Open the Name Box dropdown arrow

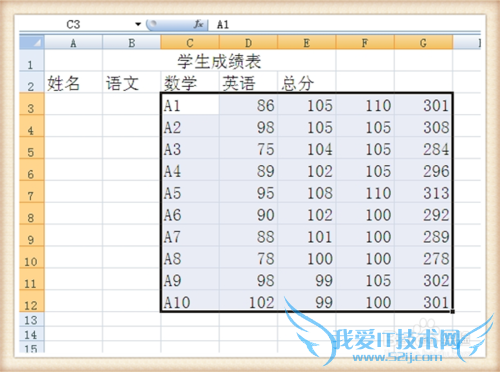point(138,24)
